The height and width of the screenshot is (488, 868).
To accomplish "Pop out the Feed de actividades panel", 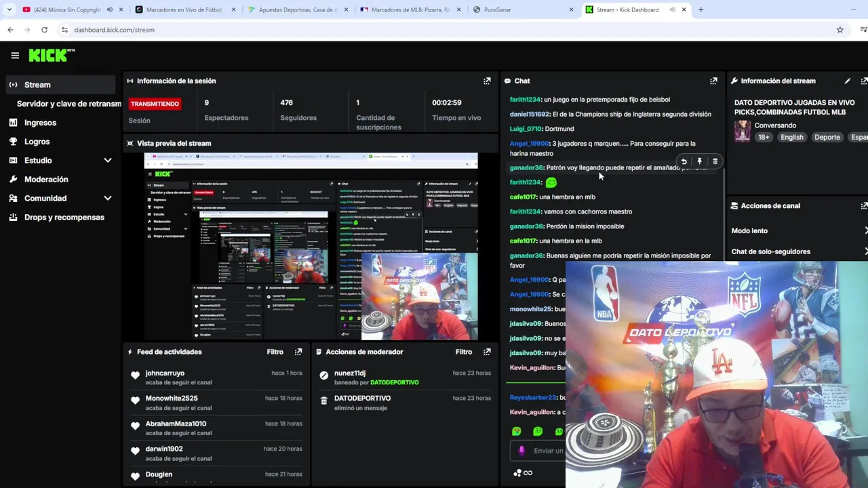I will pyautogui.click(x=298, y=352).
